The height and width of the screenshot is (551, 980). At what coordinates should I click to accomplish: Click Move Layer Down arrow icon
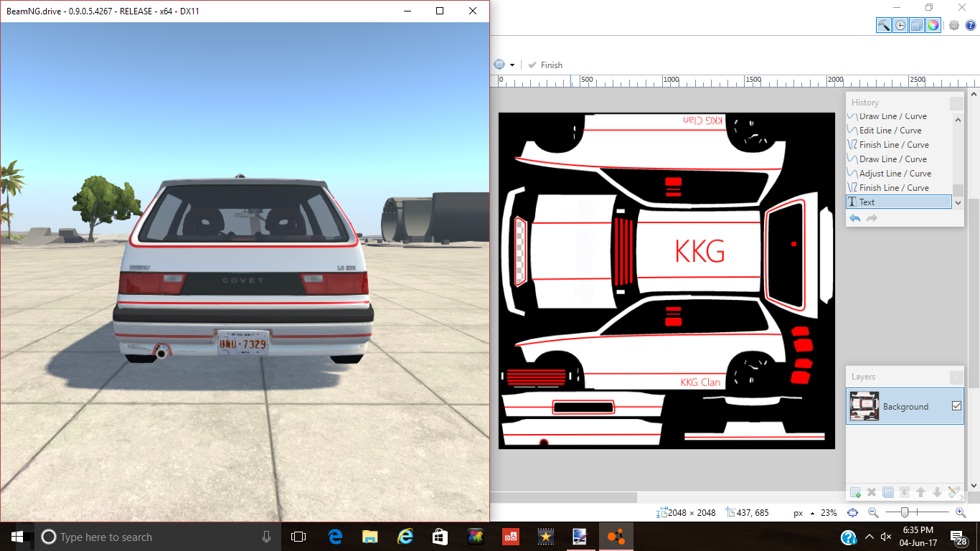937,492
